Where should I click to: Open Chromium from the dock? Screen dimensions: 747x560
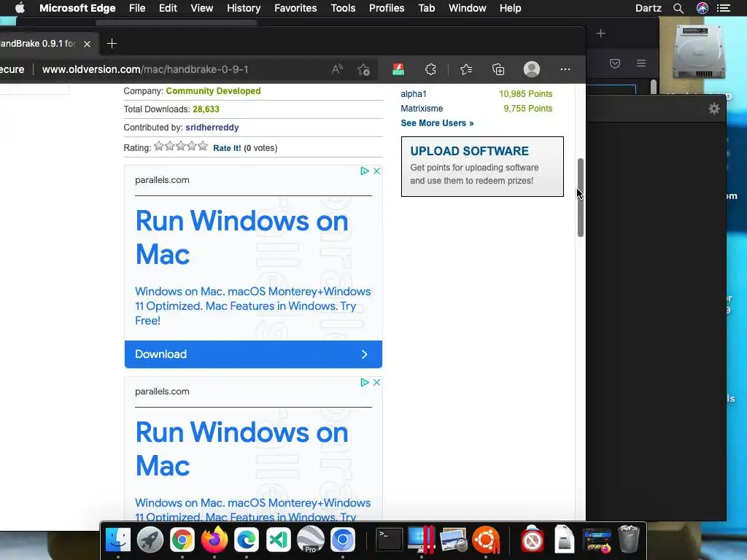tap(342, 540)
